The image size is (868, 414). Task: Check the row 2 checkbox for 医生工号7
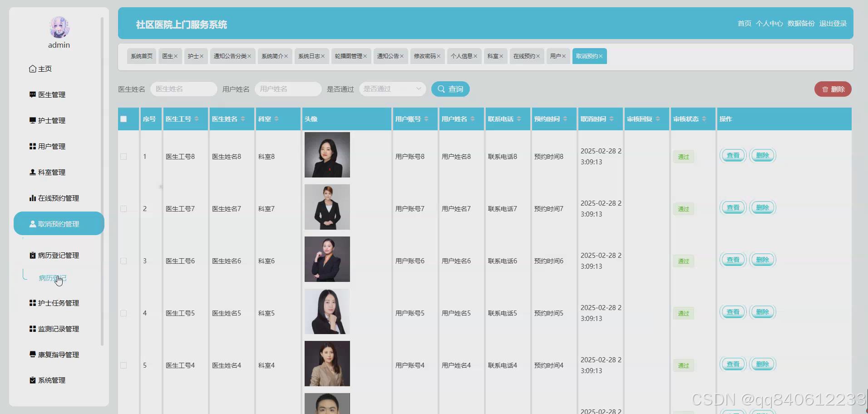point(123,209)
